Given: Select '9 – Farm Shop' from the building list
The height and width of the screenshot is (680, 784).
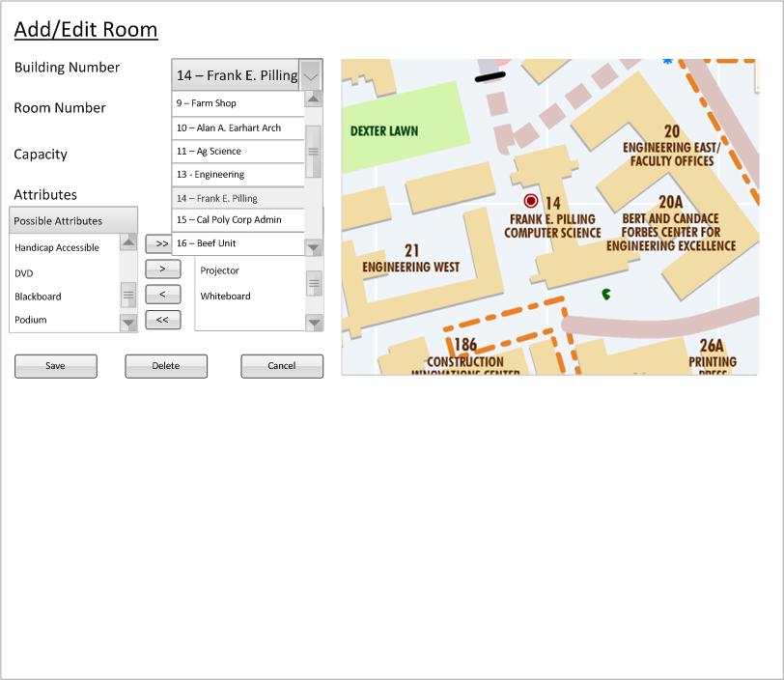Looking at the screenshot, I should click(x=238, y=103).
